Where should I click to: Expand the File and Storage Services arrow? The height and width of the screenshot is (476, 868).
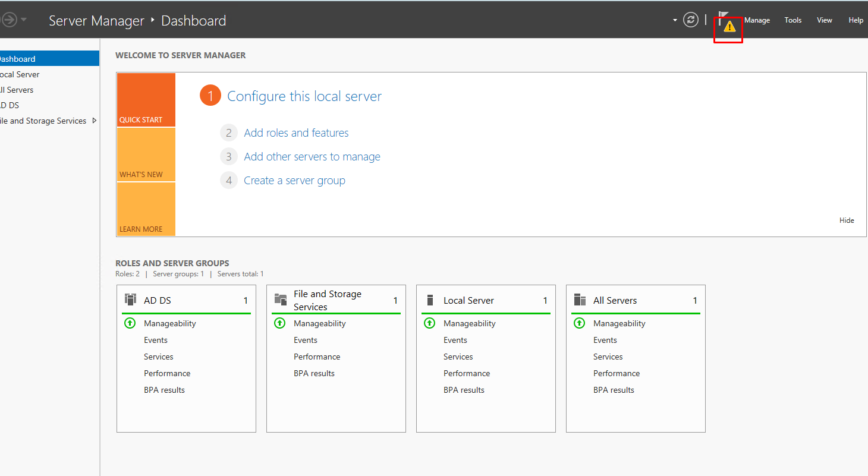click(x=94, y=121)
